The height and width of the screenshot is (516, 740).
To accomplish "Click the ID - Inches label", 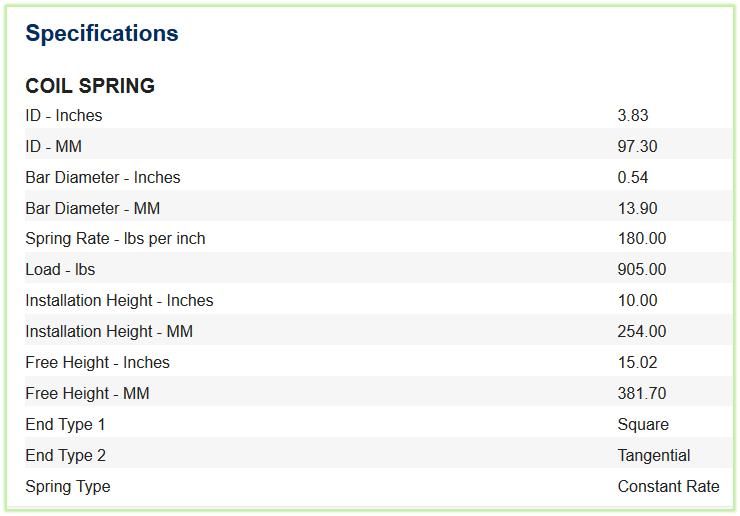I will click(64, 115).
